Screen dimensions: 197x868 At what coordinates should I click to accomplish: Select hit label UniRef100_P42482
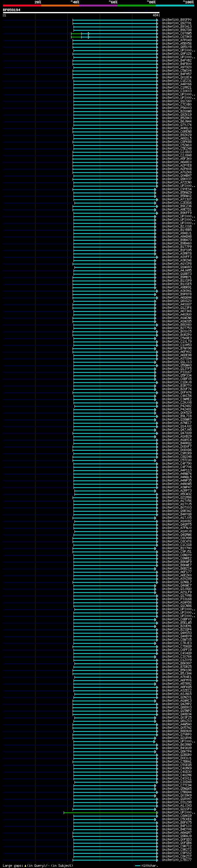176,406
